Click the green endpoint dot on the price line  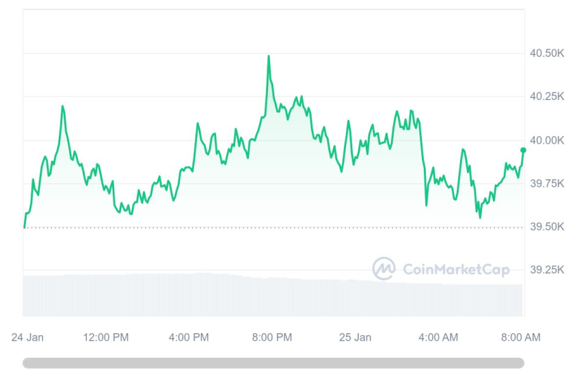523,150
